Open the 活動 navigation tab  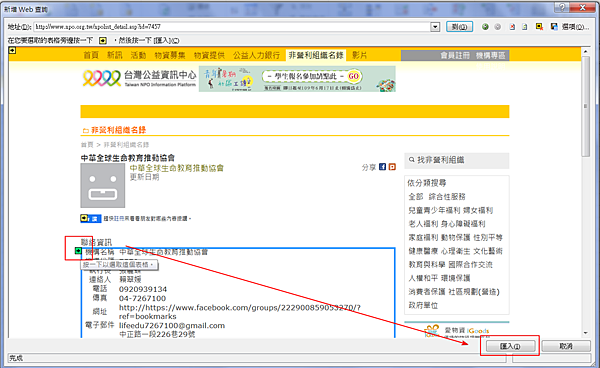[x=138, y=55]
